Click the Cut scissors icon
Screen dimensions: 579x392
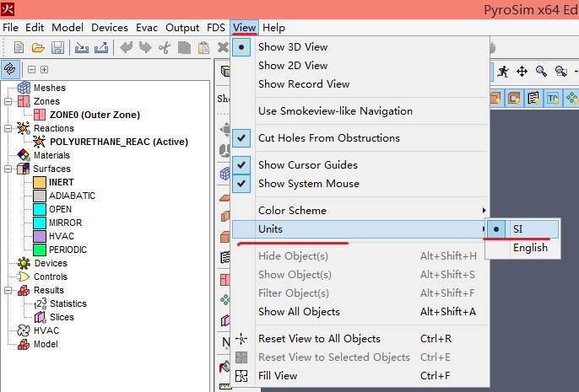(x=165, y=47)
